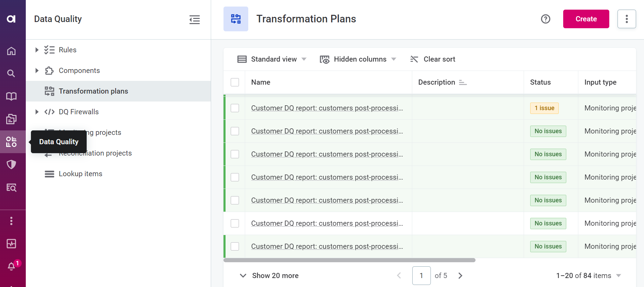Open the Hidden columns dropdown
Image resolution: width=644 pixels, height=287 pixels.
(358, 59)
